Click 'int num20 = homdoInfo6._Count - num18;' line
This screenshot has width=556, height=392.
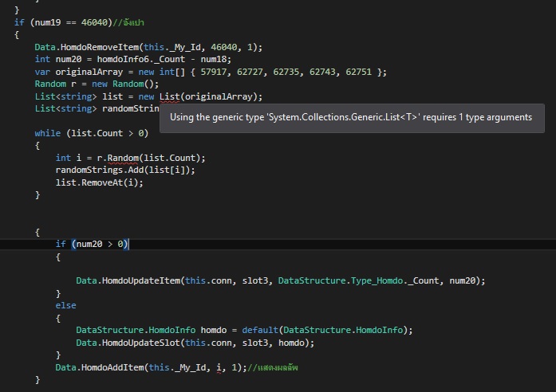133,59
